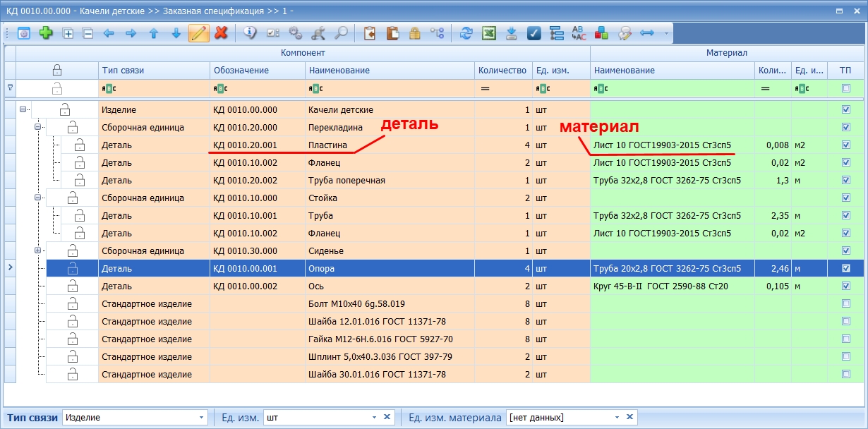The height and width of the screenshot is (429, 868).
Task: Sort by the Тип связи column header
Action: coord(155,70)
